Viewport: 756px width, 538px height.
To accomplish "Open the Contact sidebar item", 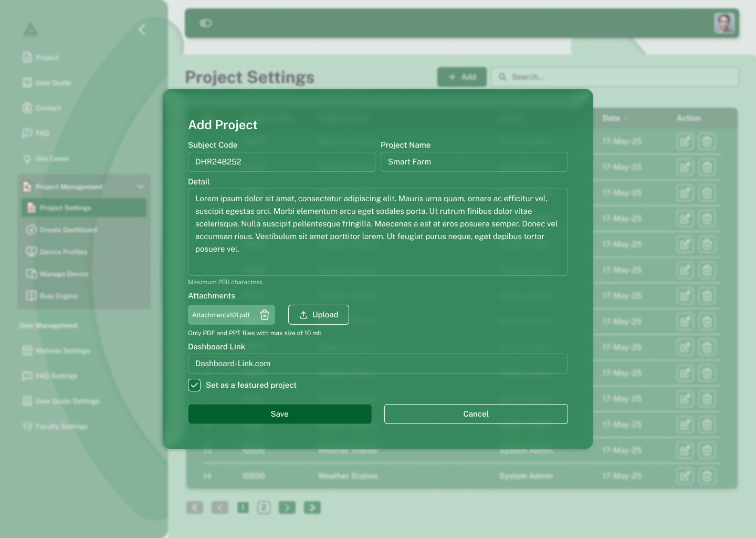I will click(x=41, y=108).
